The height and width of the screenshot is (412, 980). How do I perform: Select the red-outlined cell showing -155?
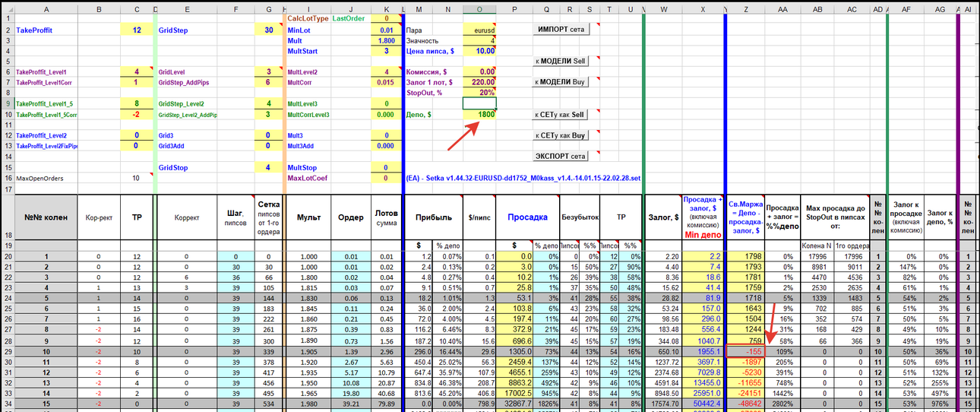[x=745, y=352]
